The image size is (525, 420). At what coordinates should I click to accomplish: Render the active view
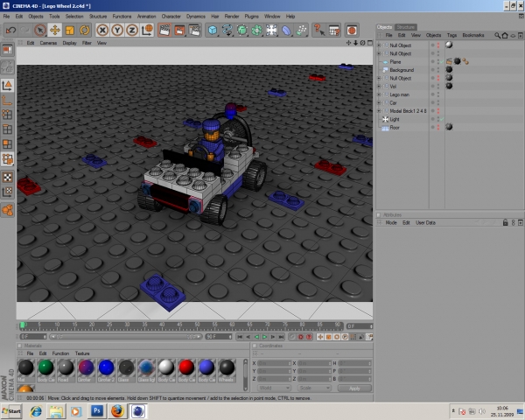pos(164,30)
